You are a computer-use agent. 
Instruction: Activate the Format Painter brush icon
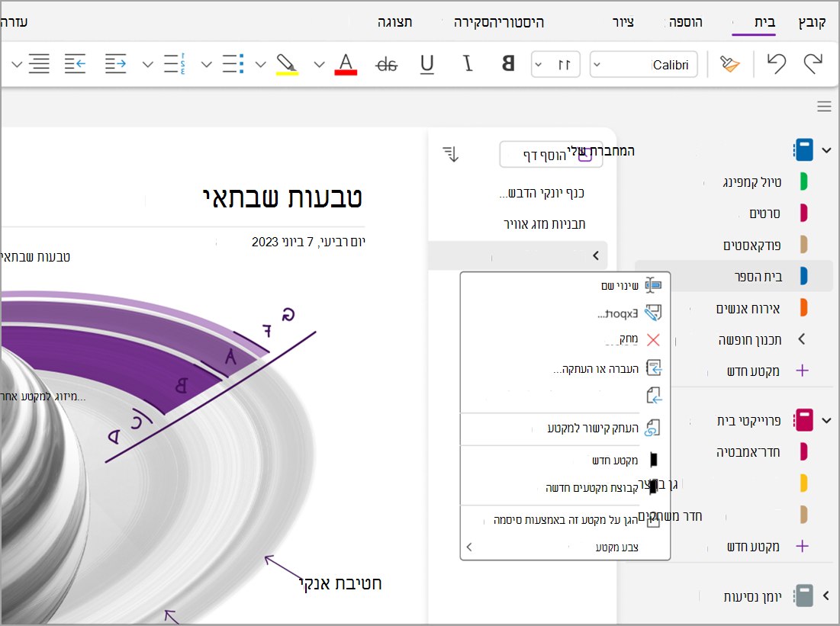click(x=729, y=64)
